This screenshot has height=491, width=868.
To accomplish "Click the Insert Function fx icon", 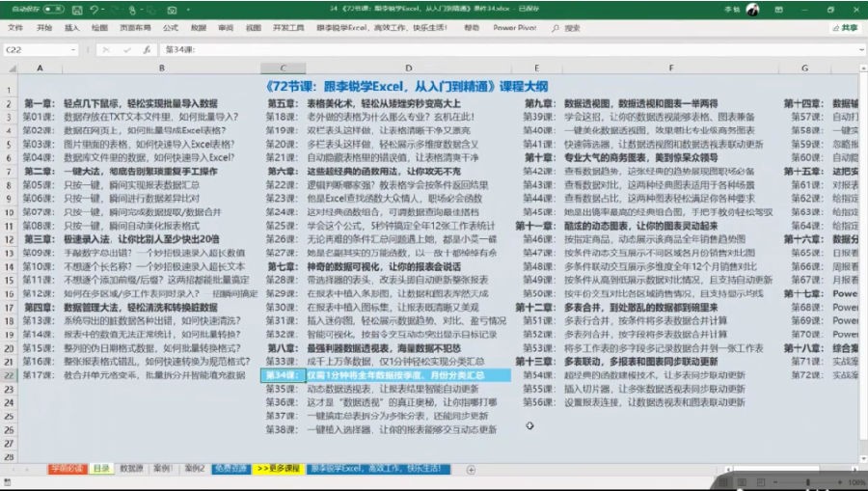I will 146,49.
